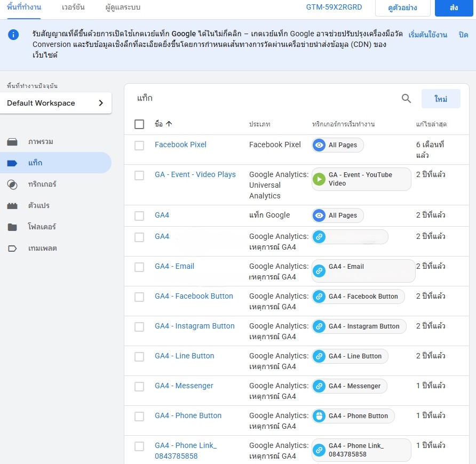Screen dimensions: 476x464
Task: Check the GA4 - Email row checkbox
Action: point(139,267)
